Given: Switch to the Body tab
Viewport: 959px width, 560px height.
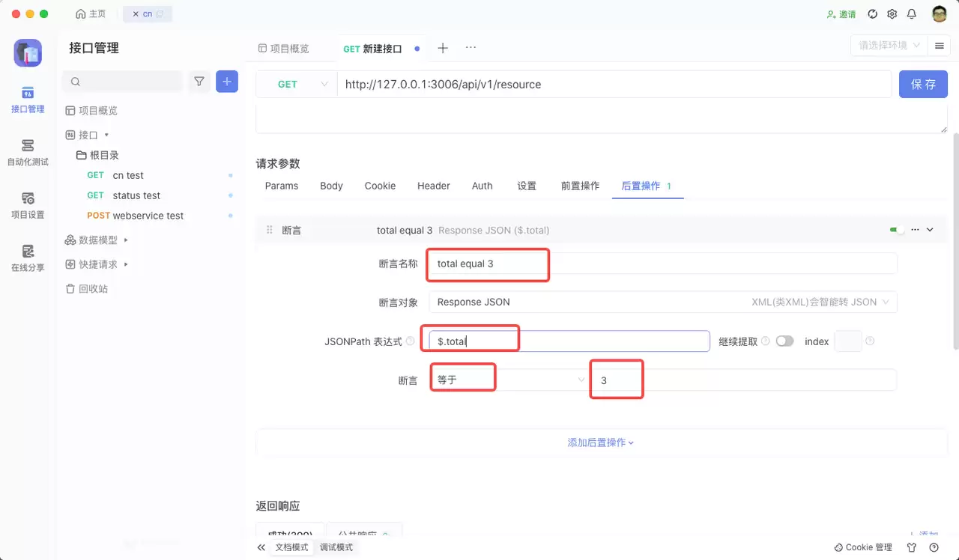Looking at the screenshot, I should [331, 186].
